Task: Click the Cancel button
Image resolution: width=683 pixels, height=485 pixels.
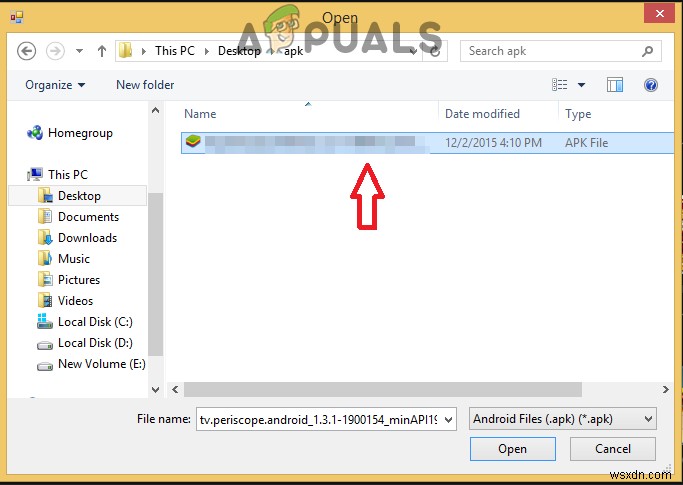Action: pyautogui.click(x=612, y=449)
